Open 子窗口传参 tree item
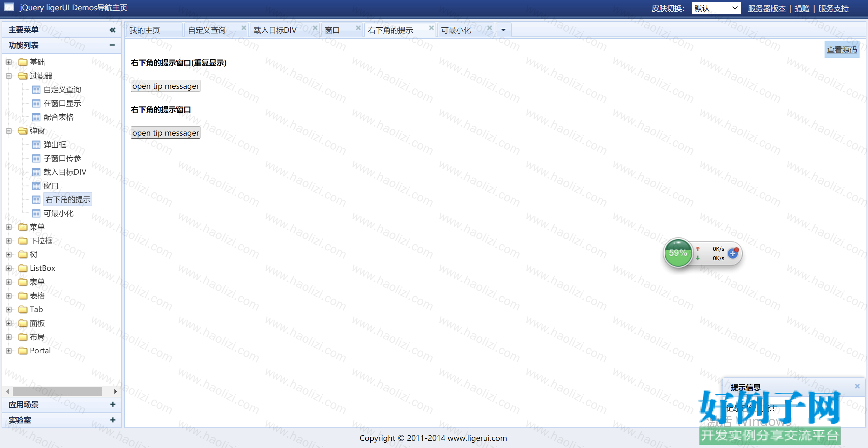Image resolution: width=868 pixels, height=448 pixels. click(62, 158)
